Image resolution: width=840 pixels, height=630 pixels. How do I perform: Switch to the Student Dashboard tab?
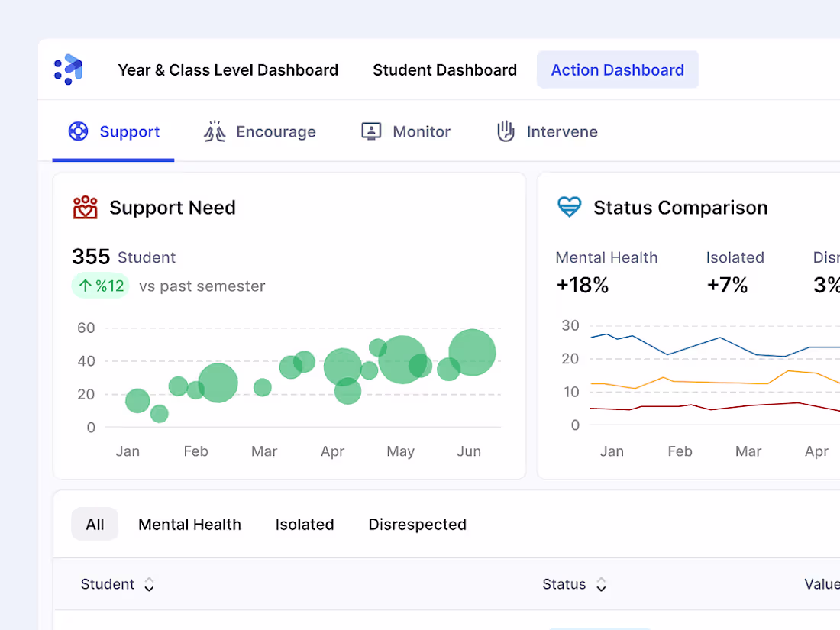pos(444,69)
